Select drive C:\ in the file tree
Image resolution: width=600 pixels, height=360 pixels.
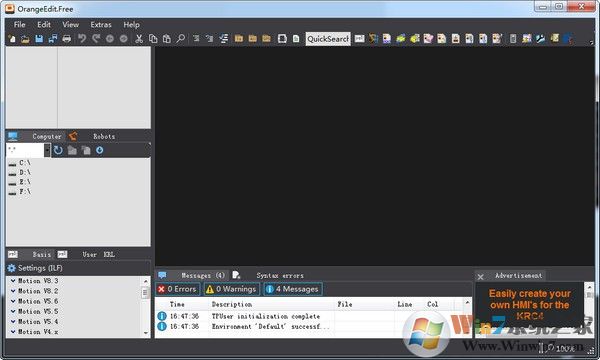[25, 163]
